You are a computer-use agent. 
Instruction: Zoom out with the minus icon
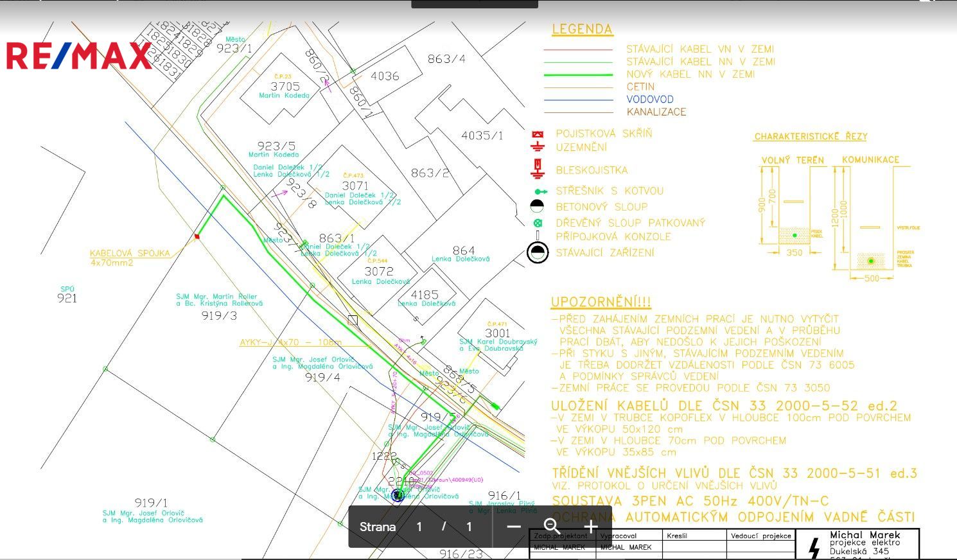tap(513, 527)
